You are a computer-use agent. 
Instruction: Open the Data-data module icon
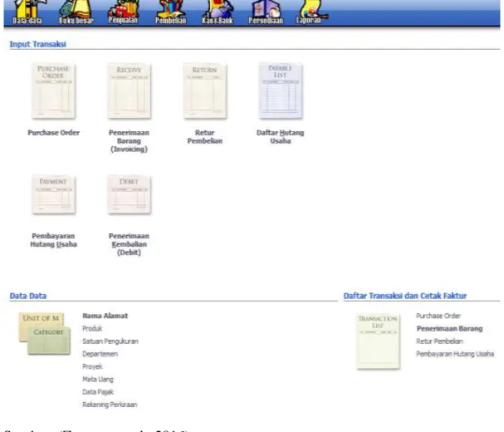coord(27,12)
